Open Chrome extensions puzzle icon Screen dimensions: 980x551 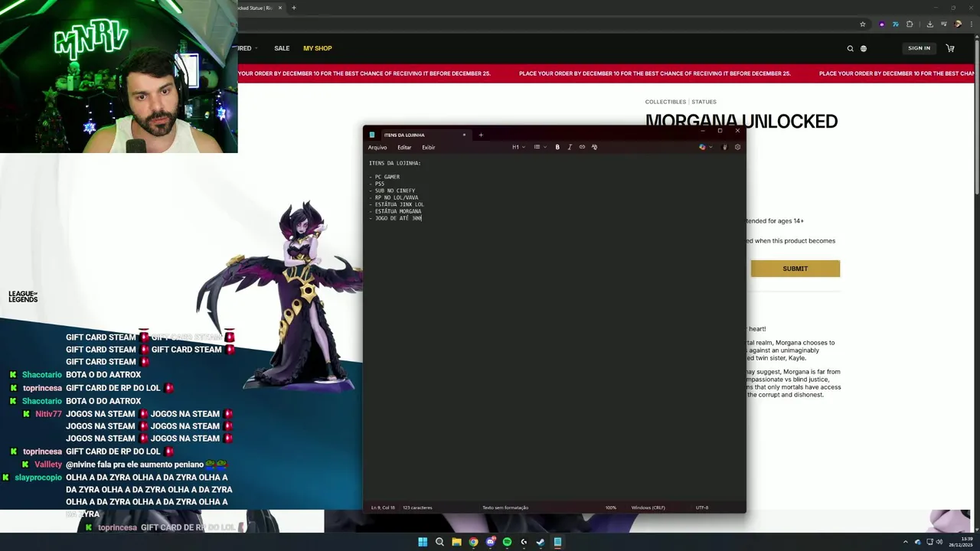910,24
